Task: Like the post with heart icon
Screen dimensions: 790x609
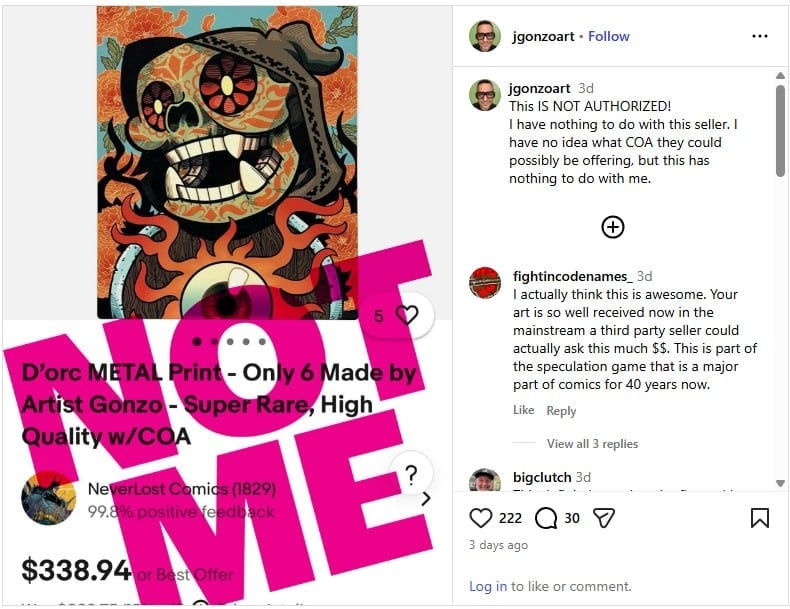Action: [480, 518]
